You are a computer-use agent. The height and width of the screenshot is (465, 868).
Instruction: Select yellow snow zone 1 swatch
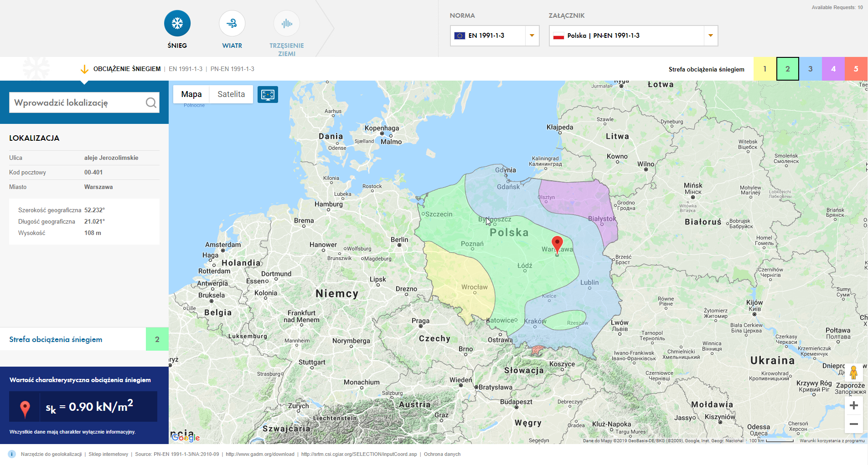pos(765,69)
